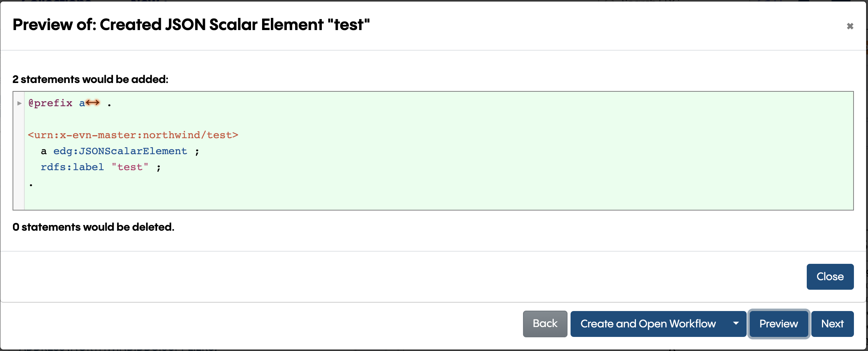Click the dialog title 'Preview of: Created JSON Scalar Element'
The height and width of the screenshot is (351, 868).
[x=191, y=25]
